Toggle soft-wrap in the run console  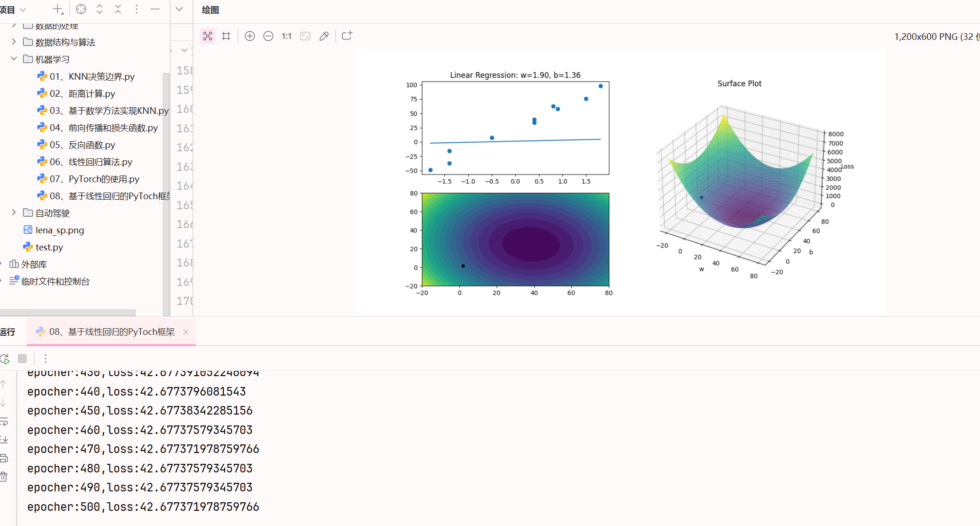(x=4, y=421)
